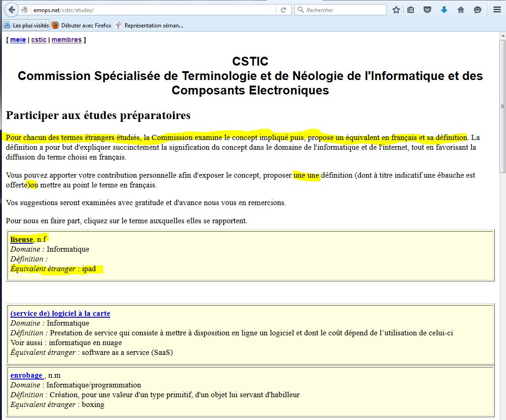Open '(service de) logiciel à la carte' link
The width and height of the screenshot is (506, 420).
[60, 313]
